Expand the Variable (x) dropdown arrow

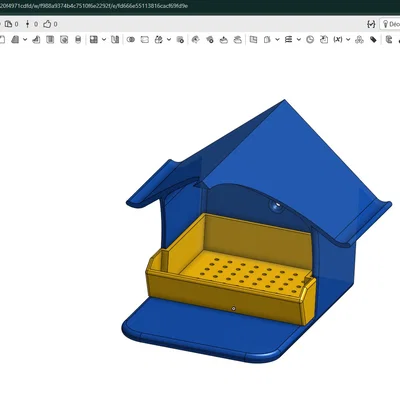click(348, 40)
